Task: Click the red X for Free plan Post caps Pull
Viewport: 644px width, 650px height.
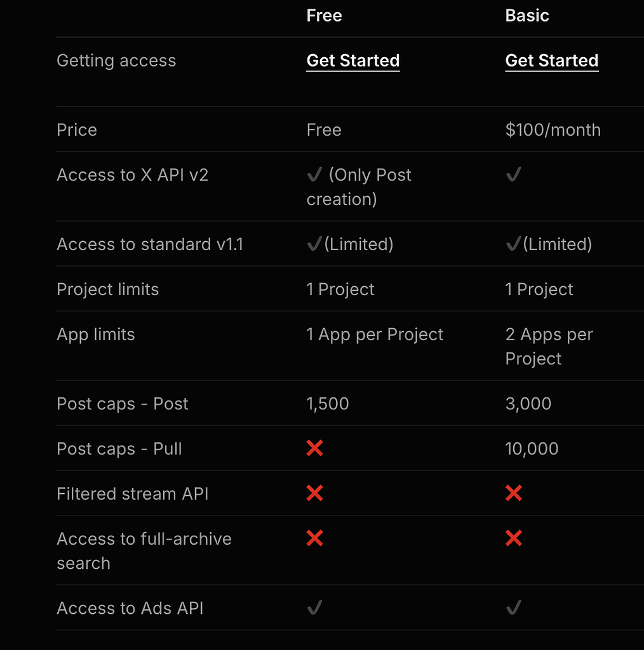Action: click(x=314, y=448)
